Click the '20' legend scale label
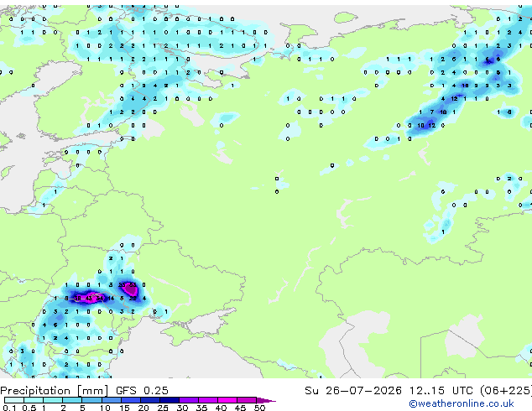The image size is (532, 411). [143, 408]
